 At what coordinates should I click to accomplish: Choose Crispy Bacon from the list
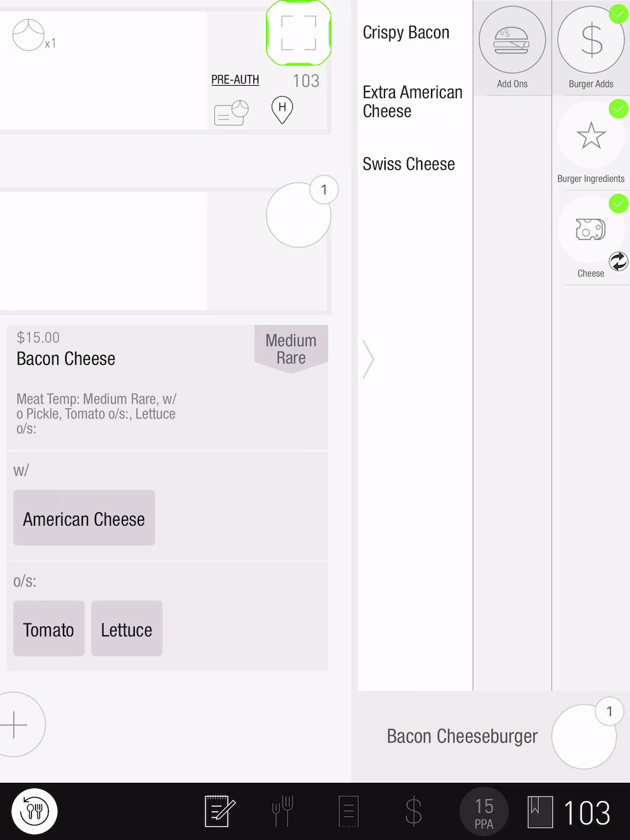pos(406,33)
